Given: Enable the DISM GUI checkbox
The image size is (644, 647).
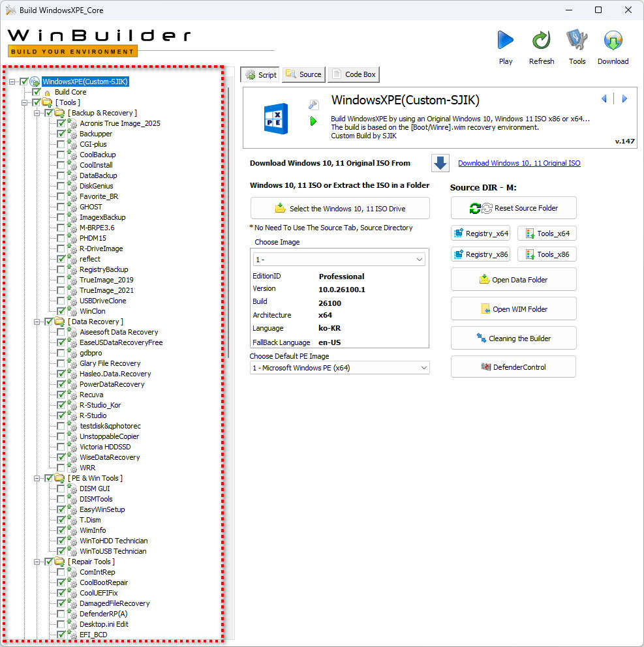Looking at the screenshot, I should click(61, 489).
